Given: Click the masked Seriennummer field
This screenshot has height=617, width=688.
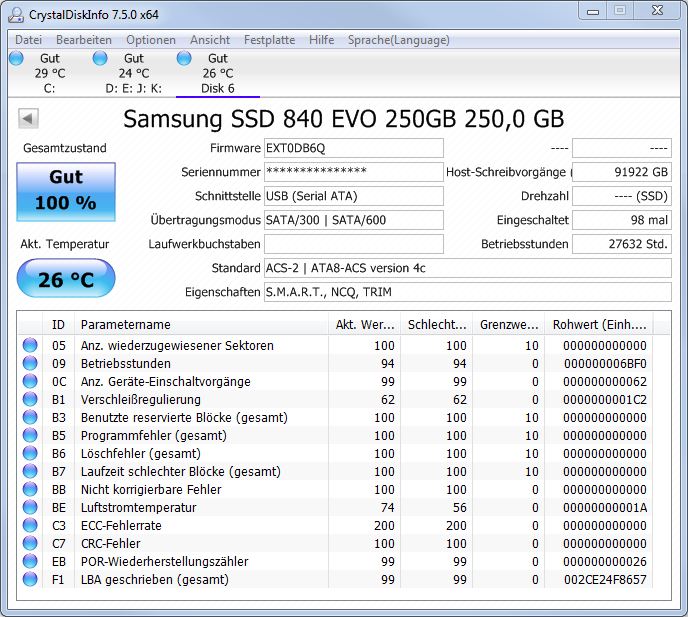Looking at the screenshot, I should click(x=354, y=172).
